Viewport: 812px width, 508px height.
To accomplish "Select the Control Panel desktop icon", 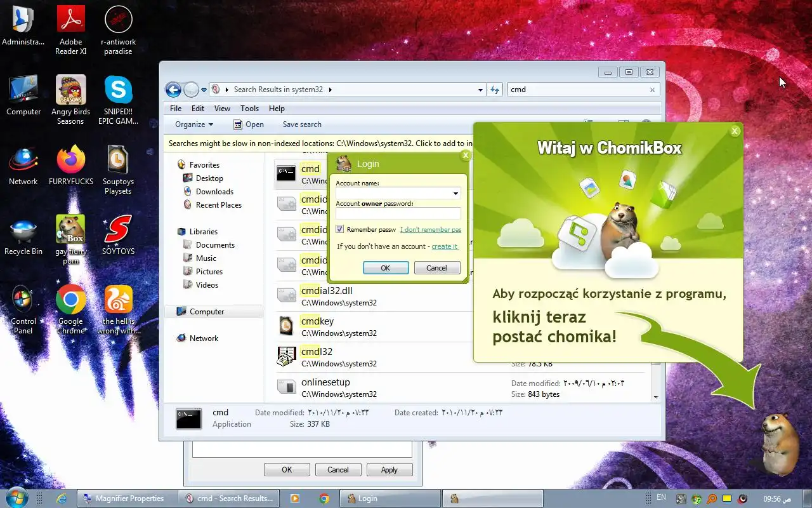I will coord(23,309).
